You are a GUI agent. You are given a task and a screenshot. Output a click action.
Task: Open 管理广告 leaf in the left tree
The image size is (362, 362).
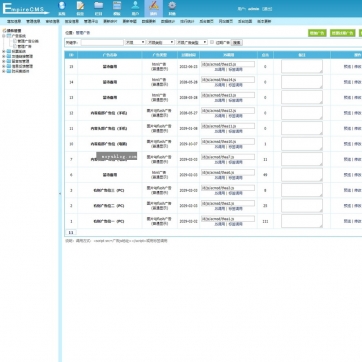[x=24, y=46]
